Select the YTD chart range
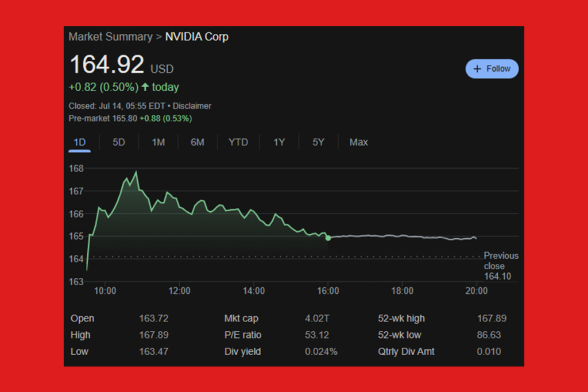Screen dimensions: 588x392 coord(238,142)
